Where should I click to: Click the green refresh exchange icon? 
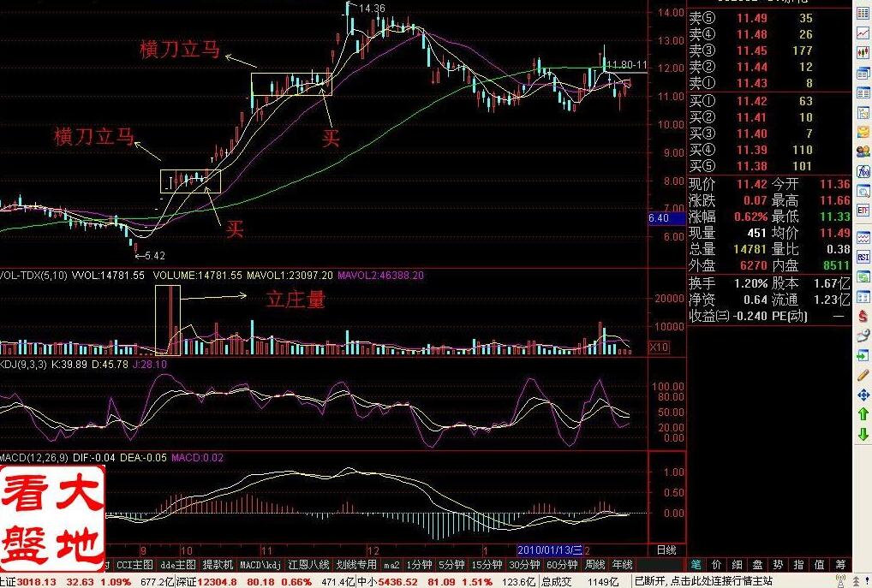click(x=863, y=276)
